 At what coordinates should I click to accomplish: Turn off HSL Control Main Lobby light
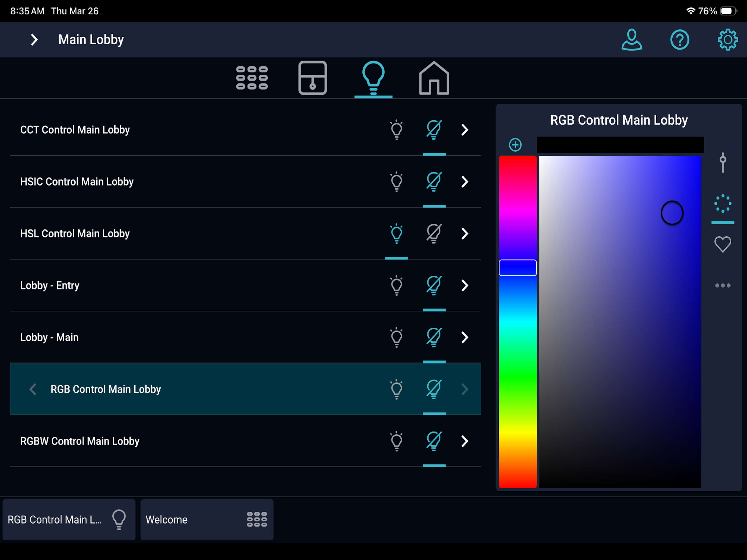tap(434, 234)
